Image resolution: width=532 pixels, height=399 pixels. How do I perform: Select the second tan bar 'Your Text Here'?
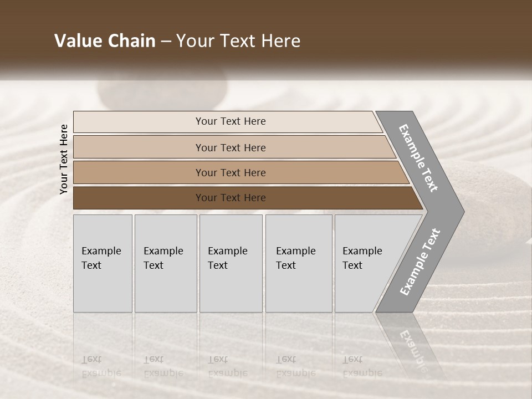coord(234,147)
